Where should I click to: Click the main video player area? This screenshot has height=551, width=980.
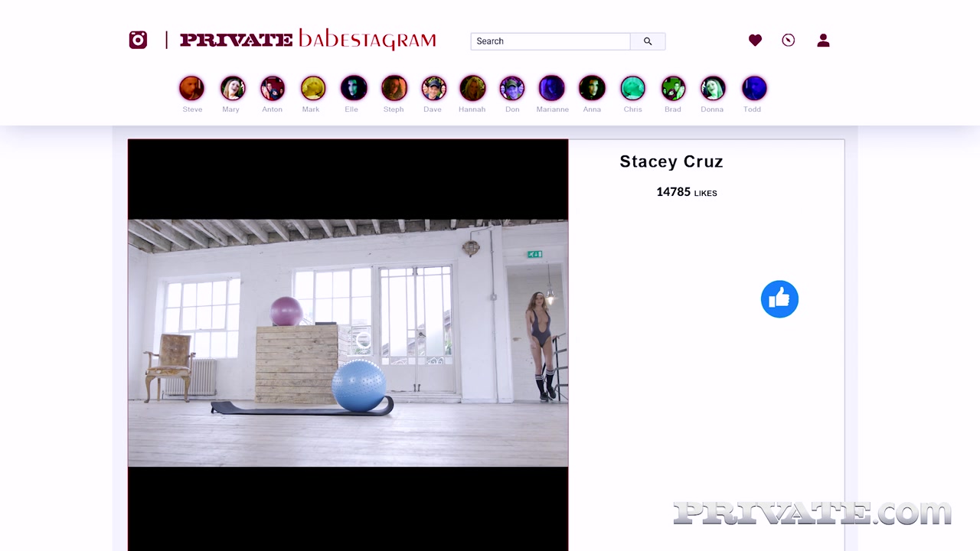[348, 343]
